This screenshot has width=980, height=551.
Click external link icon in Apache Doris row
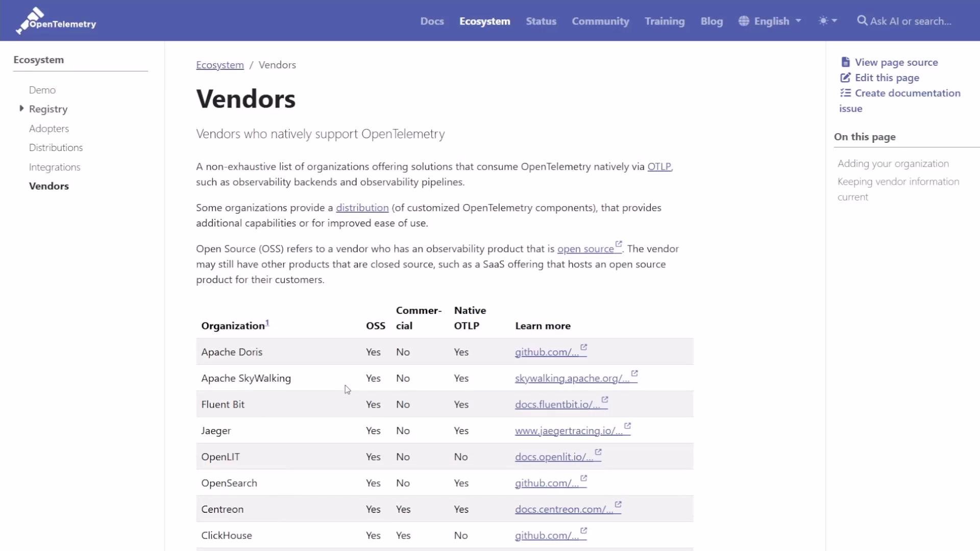tap(584, 347)
